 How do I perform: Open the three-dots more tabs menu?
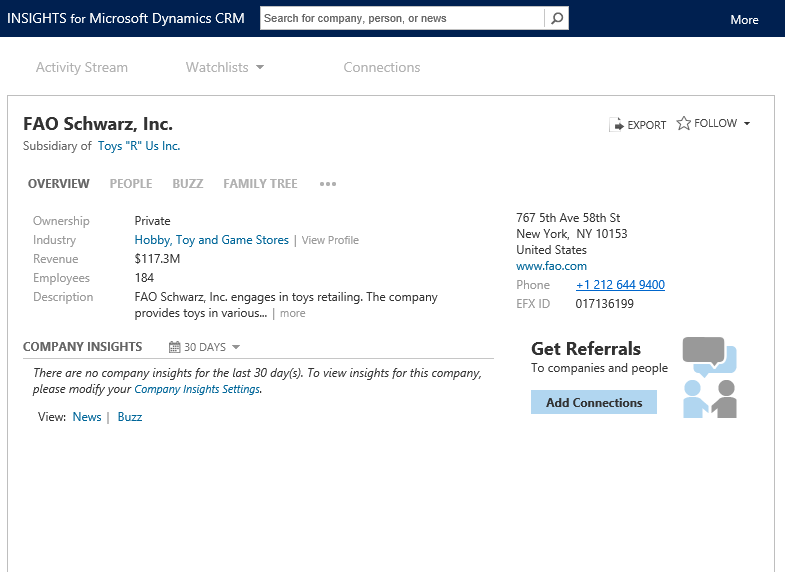(328, 184)
